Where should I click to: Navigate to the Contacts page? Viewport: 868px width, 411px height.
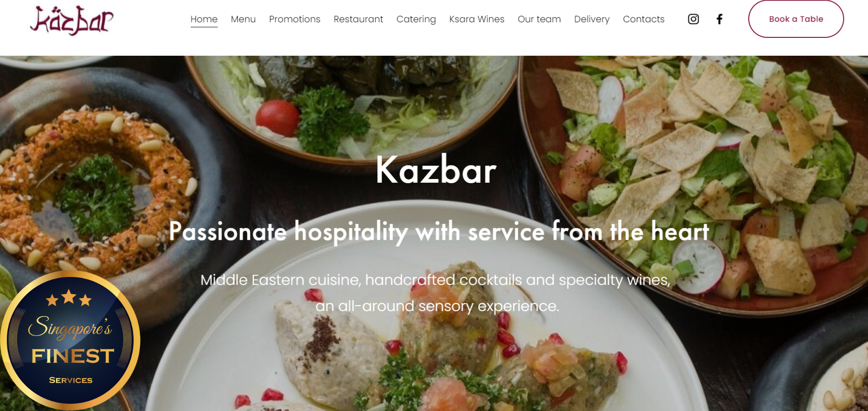(643, 19)
